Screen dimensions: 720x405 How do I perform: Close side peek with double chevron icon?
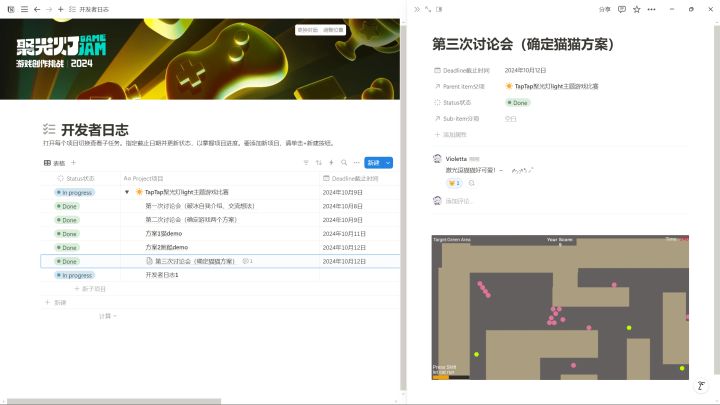click(x=416, y=9)
